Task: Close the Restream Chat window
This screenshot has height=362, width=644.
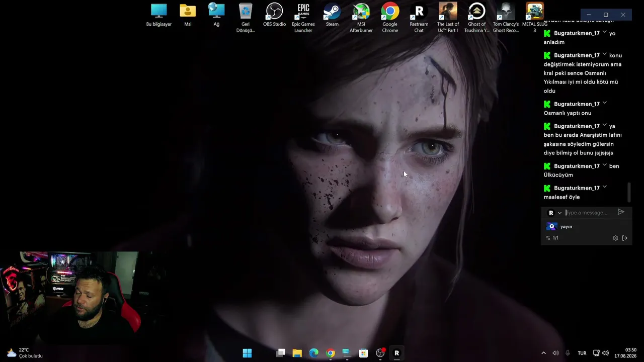Action: coord(623,15)
